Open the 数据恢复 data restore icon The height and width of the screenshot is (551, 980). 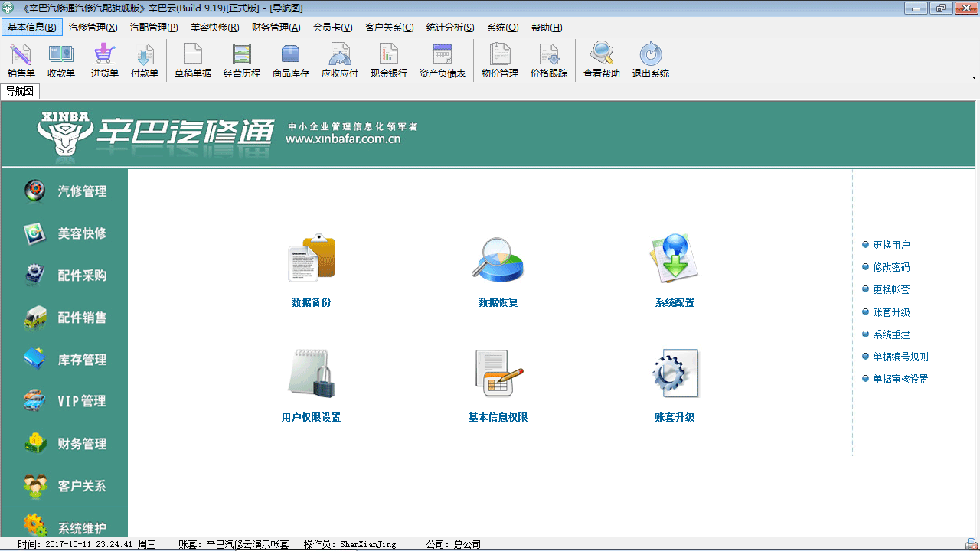[x=498, y=259]
